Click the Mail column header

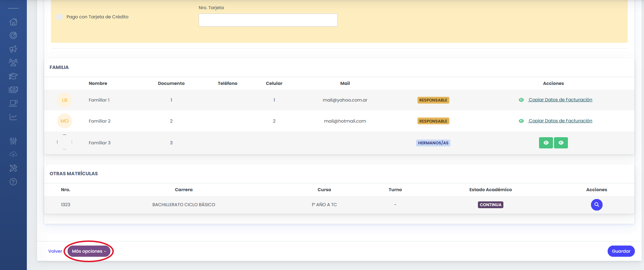(x=345, y=84)
